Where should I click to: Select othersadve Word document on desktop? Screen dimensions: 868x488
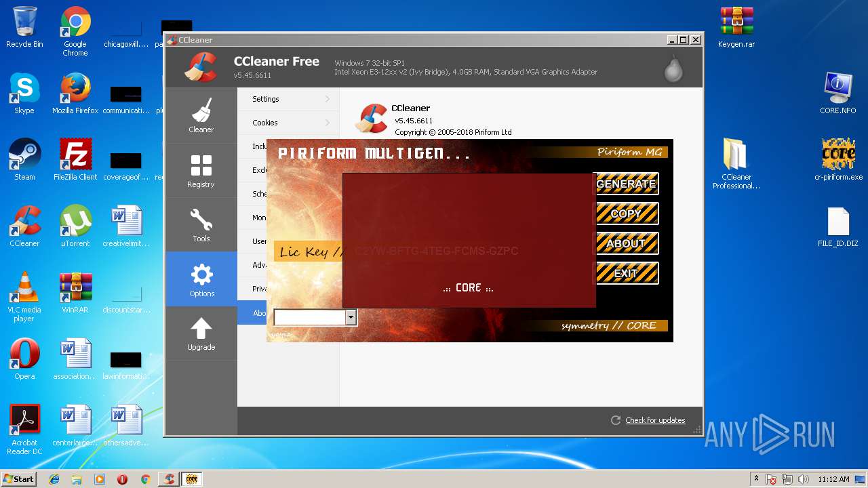pos(126,426)
